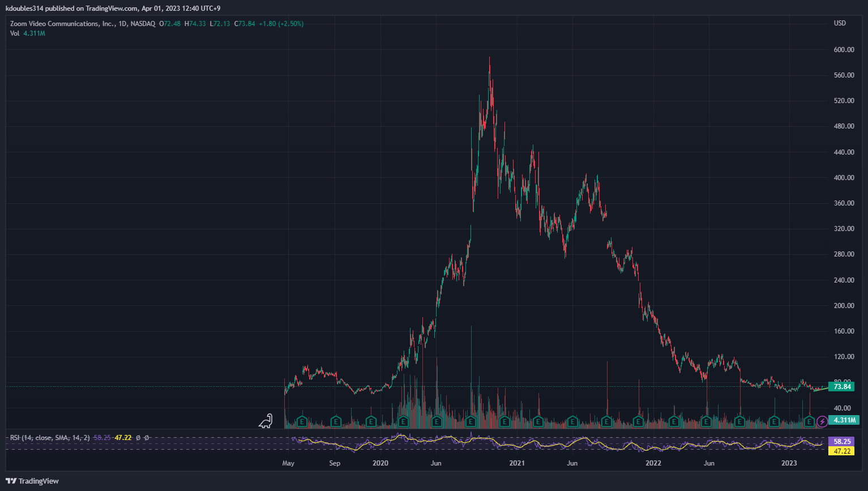Open the last earnings marker beside the lightning icon
Viewport: 868px width, 491px height.
pos(809,421)
